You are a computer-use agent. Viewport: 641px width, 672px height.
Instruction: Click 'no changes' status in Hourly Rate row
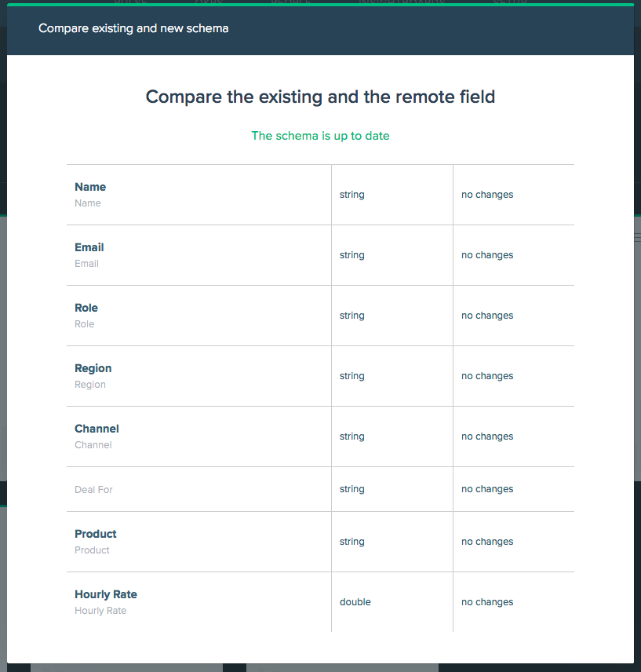click(487, 602)
